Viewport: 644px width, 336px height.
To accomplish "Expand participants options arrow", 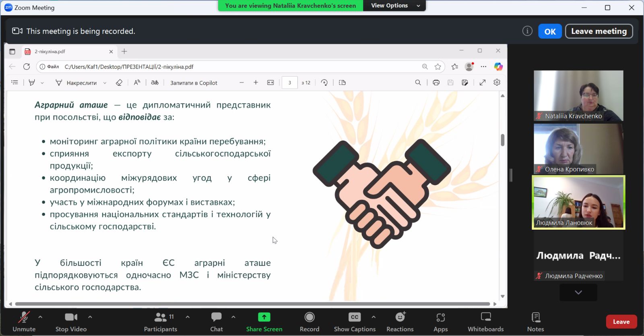I will 188,317.
